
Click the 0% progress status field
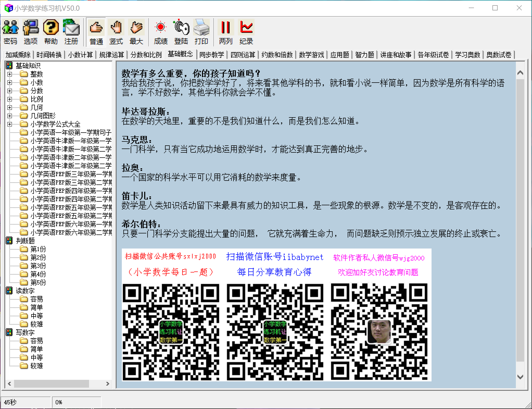[x=77, y=402]
